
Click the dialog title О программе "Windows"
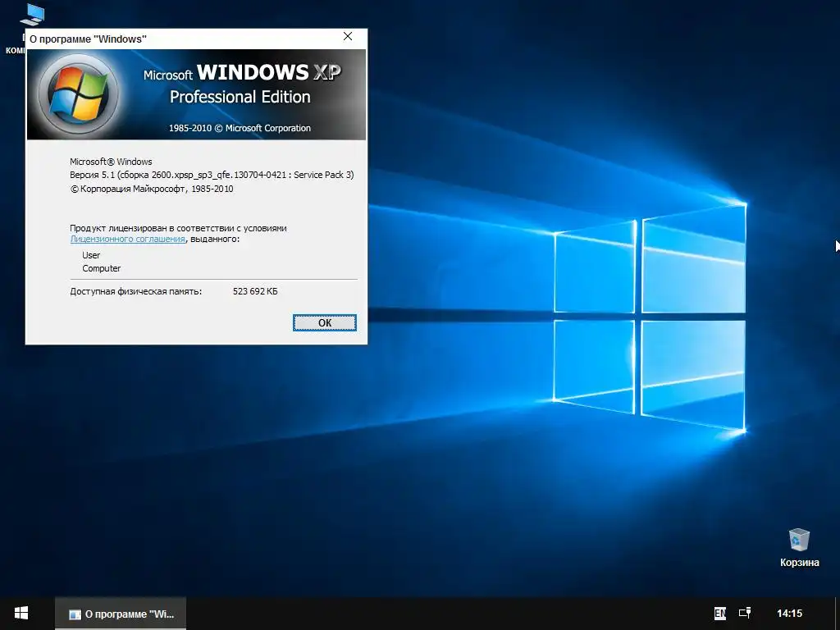[88, 39]
